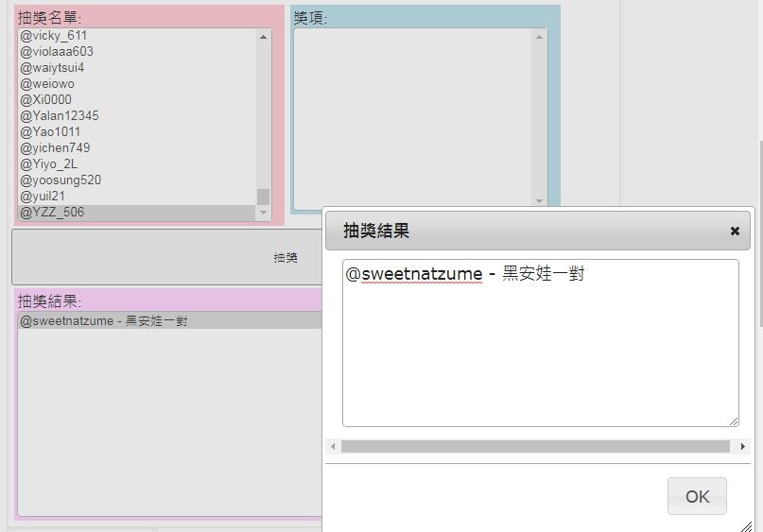Click up arrow of 抽獎名單 scrollbar

[263, 37]
